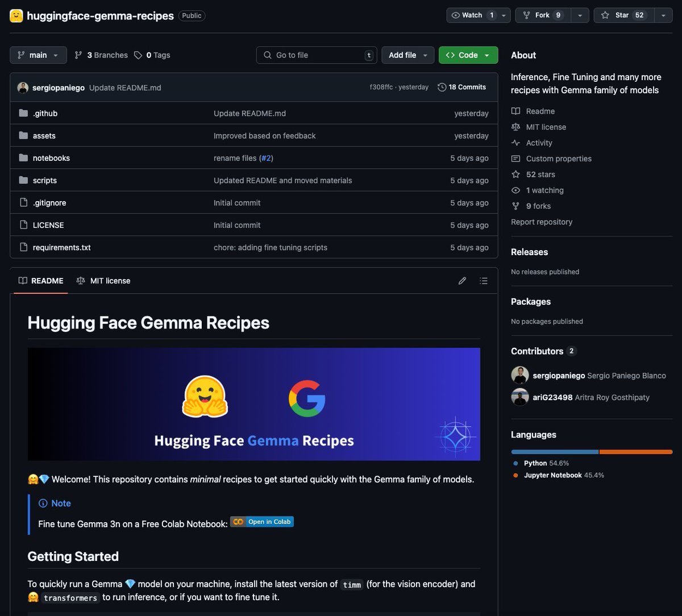This screenshot has height=616, width=682.
Task: Open the Packages section heading link
Action: click(x=531, y=302)
